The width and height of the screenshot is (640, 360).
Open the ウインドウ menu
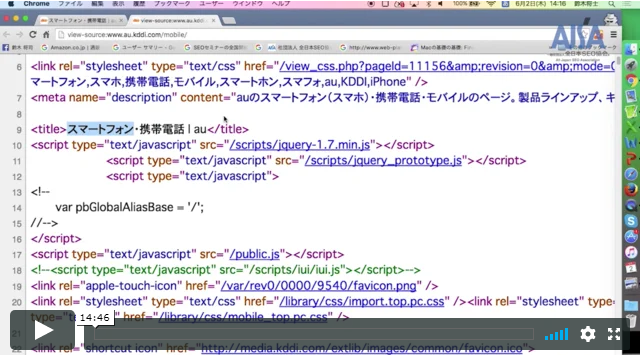pyautogui.click(x=247, y=4)
